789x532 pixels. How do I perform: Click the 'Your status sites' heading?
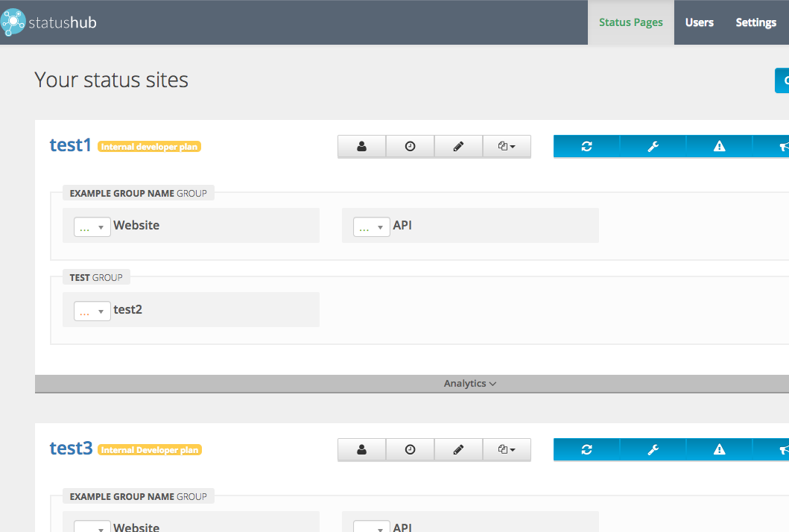point(111,80)
